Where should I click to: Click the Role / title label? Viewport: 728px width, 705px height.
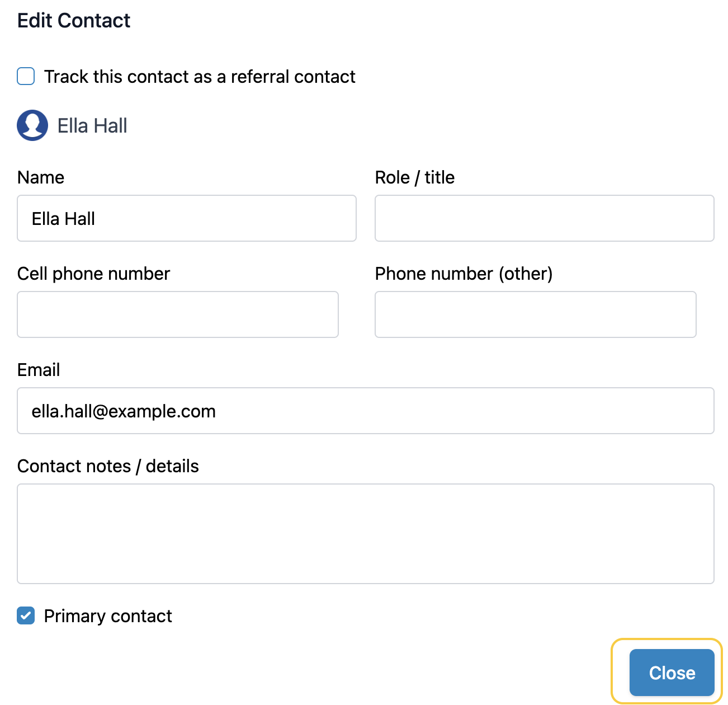[x=414, y=177]
